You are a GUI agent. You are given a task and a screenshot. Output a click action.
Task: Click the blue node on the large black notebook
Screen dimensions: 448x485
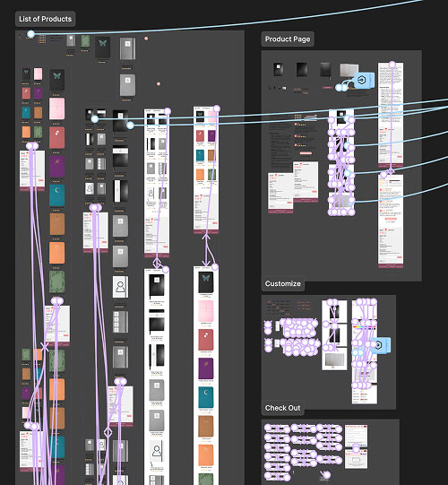(x=130, y=126)
